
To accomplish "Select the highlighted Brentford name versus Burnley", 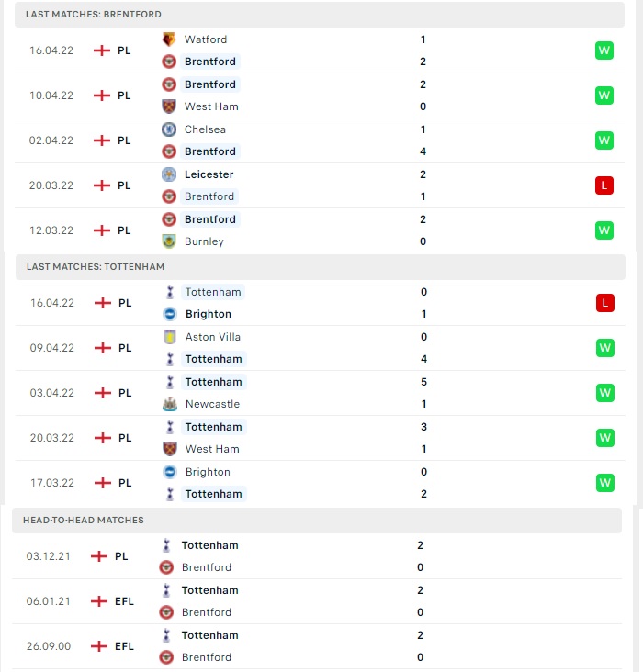I will (210, 219).
